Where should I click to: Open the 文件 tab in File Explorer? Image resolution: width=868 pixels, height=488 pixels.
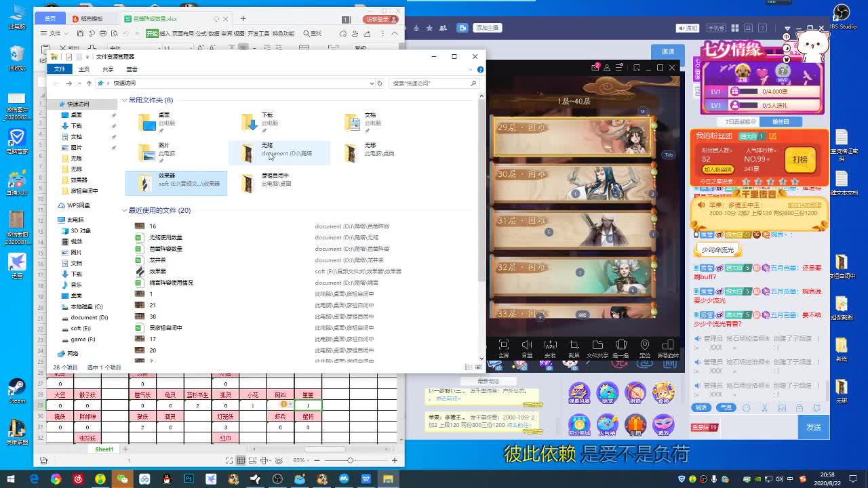coord(60,69)
